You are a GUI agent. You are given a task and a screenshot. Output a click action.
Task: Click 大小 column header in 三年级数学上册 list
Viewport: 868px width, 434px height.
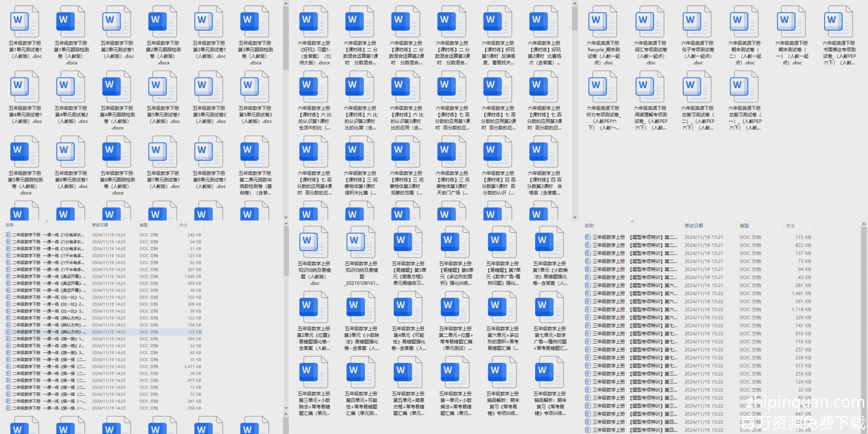coord(790,226)
